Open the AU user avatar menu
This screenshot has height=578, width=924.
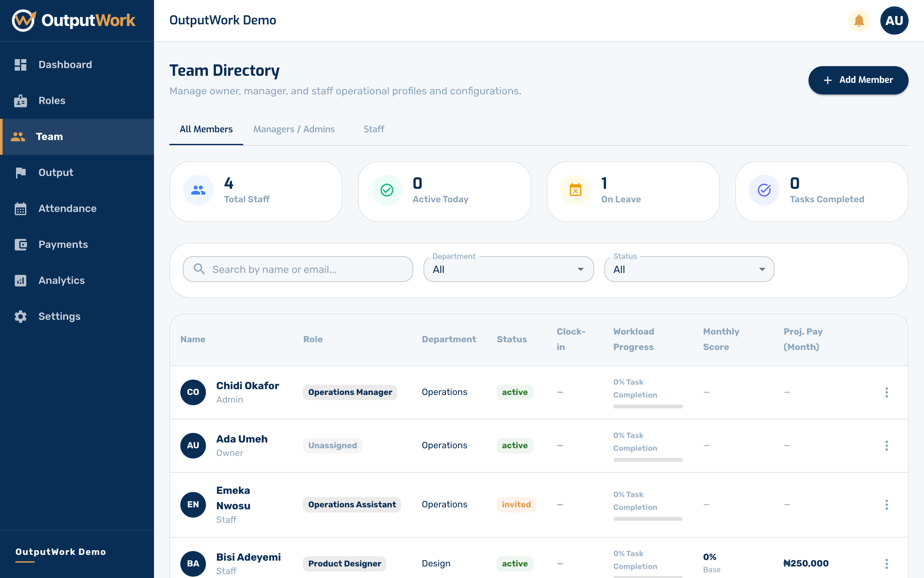click(x=894, y=20)
